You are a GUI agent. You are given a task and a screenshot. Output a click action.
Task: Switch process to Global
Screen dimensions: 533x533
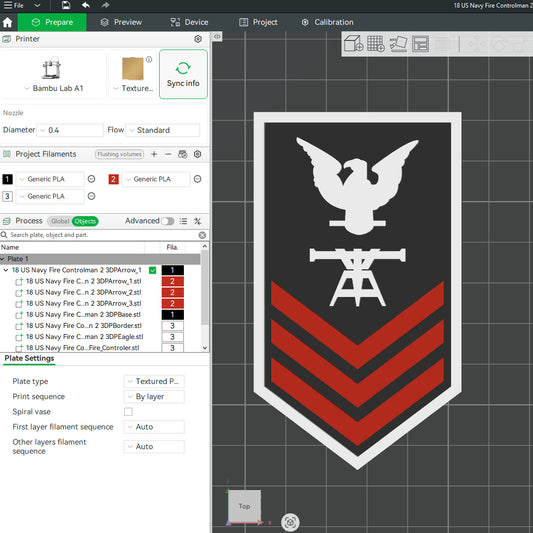tap(60, 221)
